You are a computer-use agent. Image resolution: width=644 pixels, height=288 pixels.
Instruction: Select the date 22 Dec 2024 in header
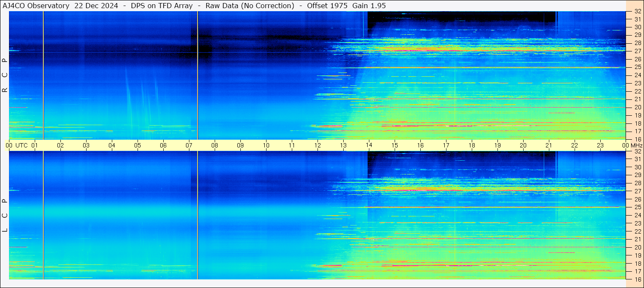point(96,6)
